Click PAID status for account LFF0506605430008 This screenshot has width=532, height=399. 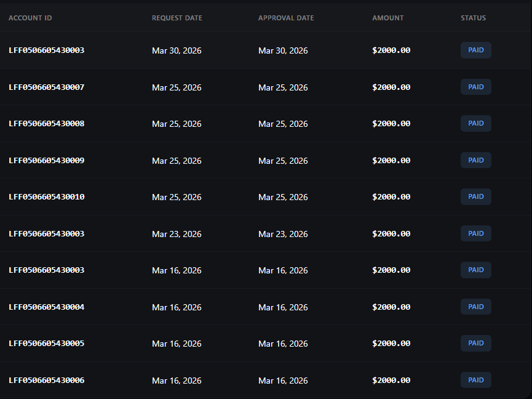click(x=475, y=123)
